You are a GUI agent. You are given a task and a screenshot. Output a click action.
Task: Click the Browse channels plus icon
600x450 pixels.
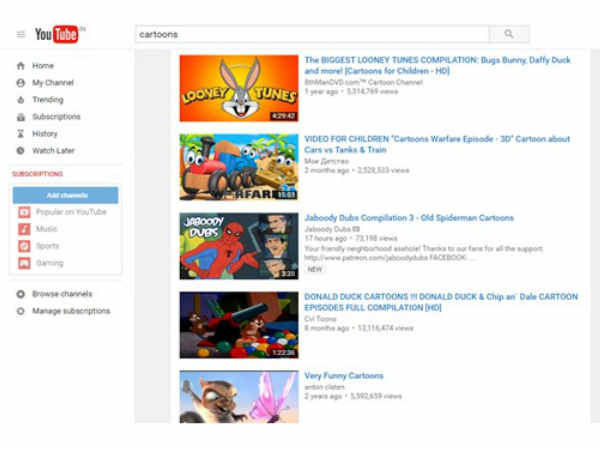(21, 294)
